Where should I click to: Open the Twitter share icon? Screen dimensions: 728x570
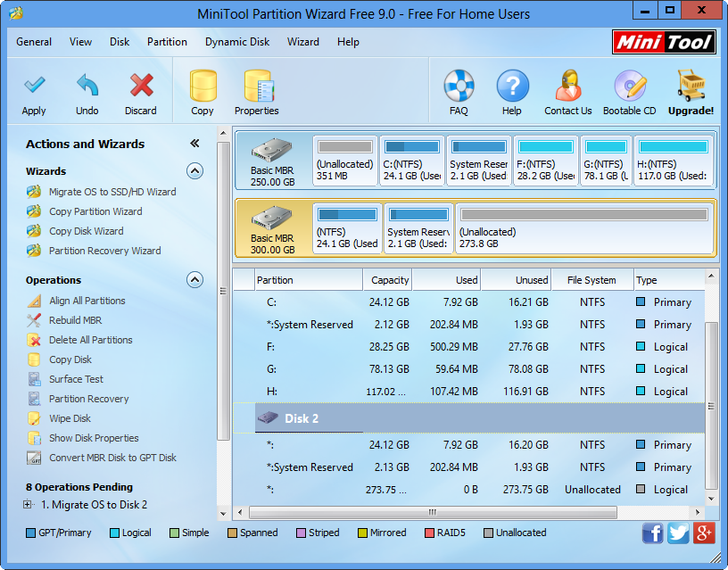(678, 533)
